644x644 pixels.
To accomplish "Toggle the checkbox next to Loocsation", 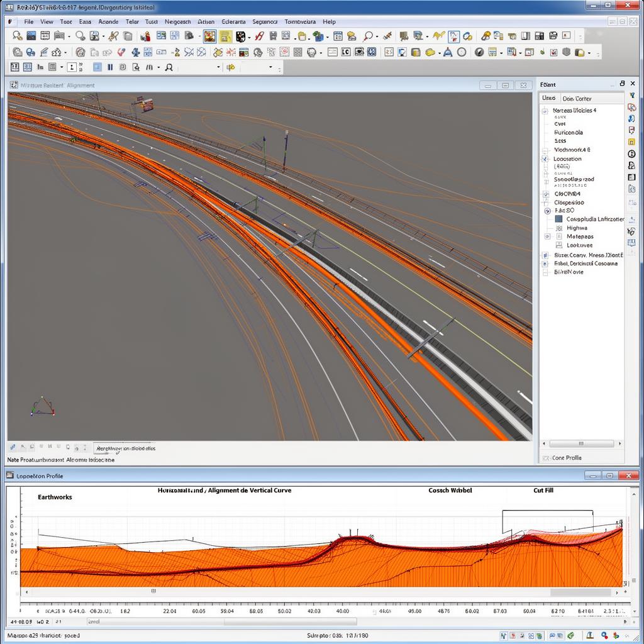I will click(x=545, y=159).
